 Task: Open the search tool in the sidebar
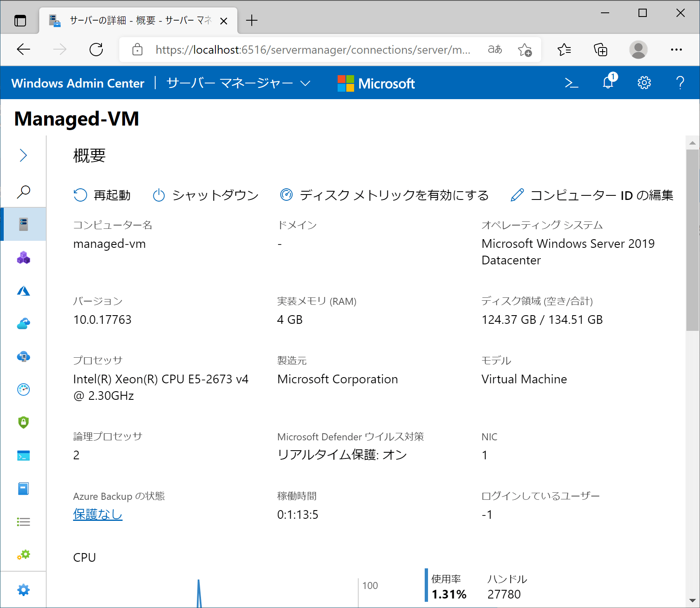24,192
